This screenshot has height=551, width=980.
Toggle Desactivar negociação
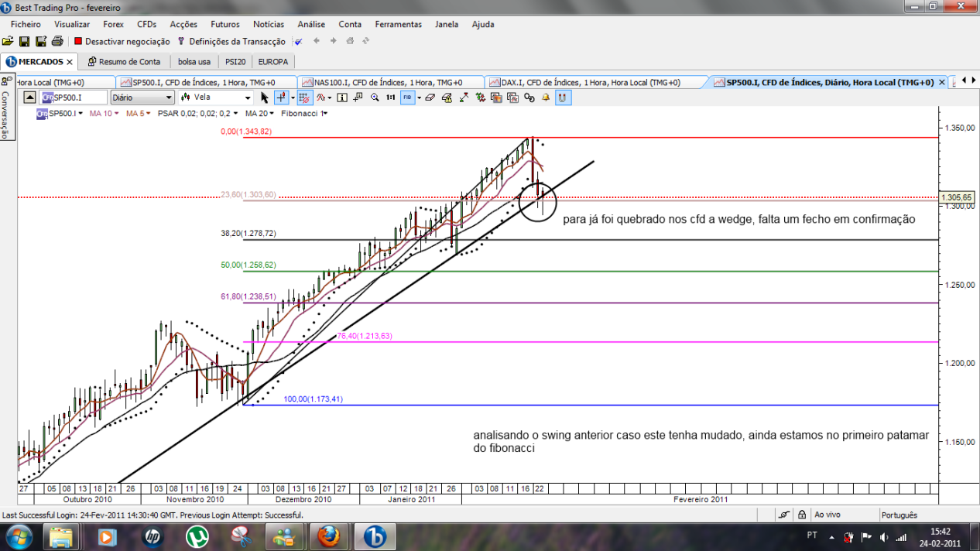[122, 41]
